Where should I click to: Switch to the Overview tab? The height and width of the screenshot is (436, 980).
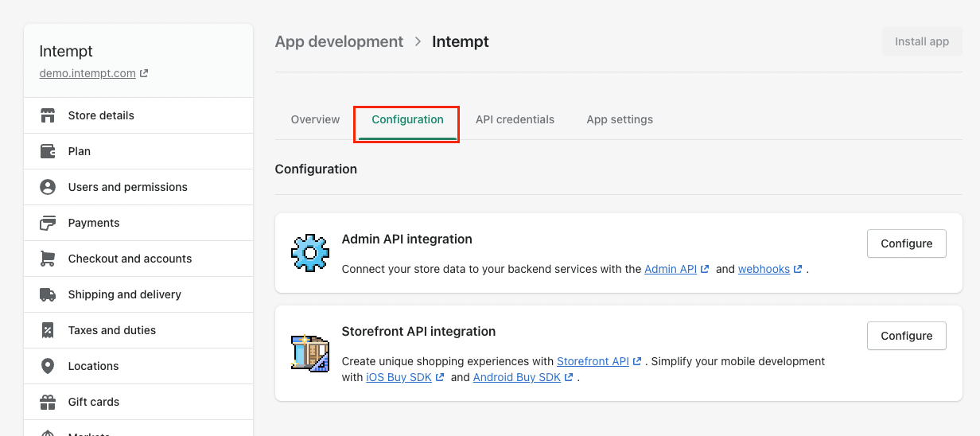[x=315, y=119]
